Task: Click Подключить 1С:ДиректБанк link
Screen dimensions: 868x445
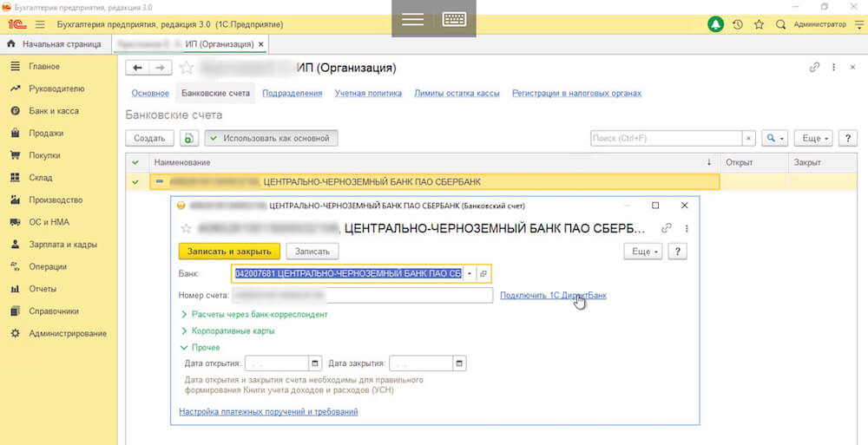Action: 553,296
